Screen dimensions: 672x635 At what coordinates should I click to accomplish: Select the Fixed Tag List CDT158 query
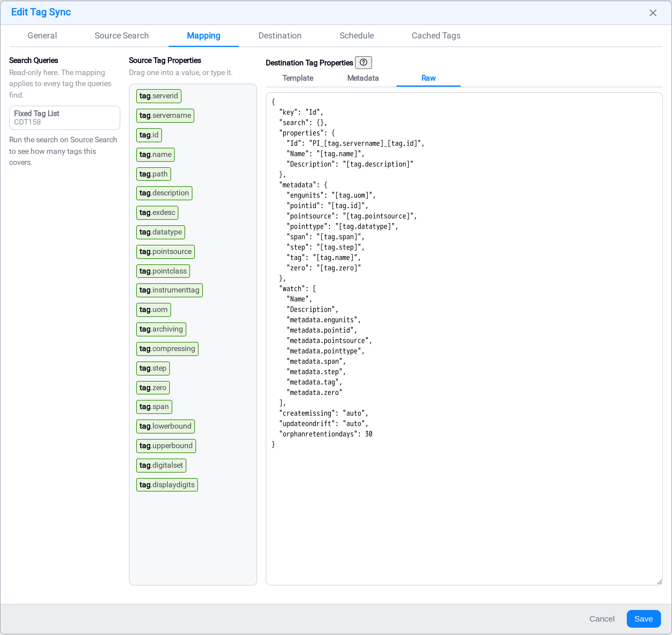(x=65, y=118)
